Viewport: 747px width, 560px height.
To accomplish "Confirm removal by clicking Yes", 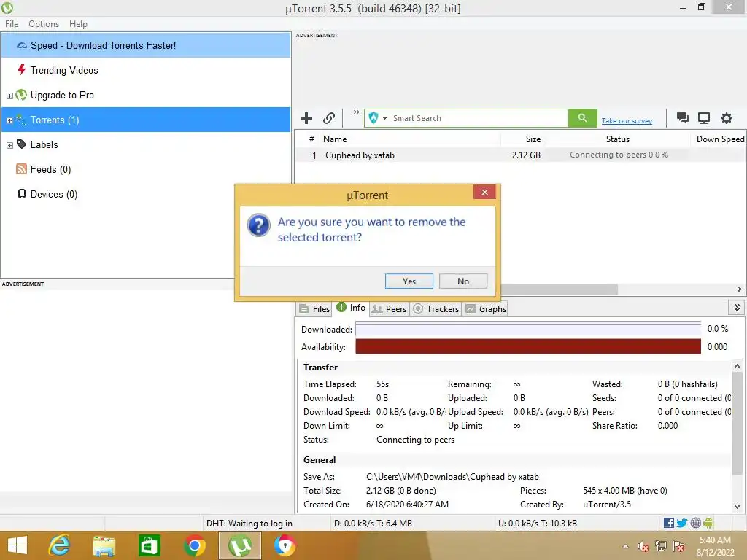I will (409, 281).
